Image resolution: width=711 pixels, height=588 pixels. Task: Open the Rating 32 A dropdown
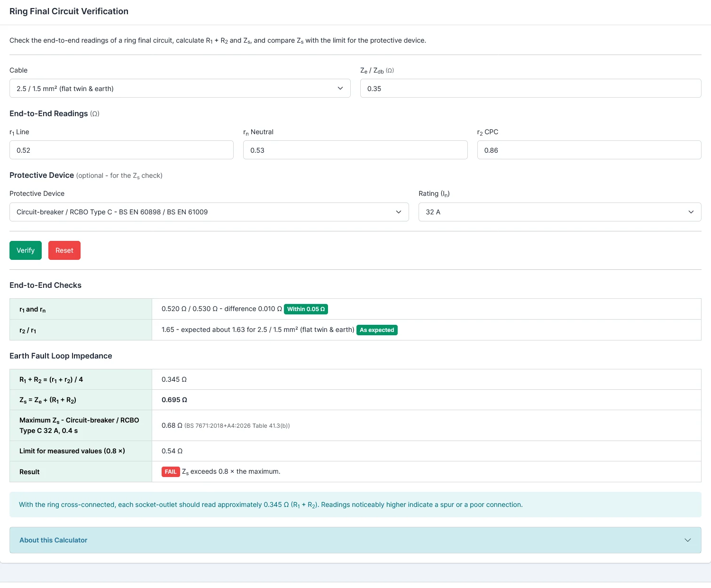pyautogui.click(x=560, y=212)
